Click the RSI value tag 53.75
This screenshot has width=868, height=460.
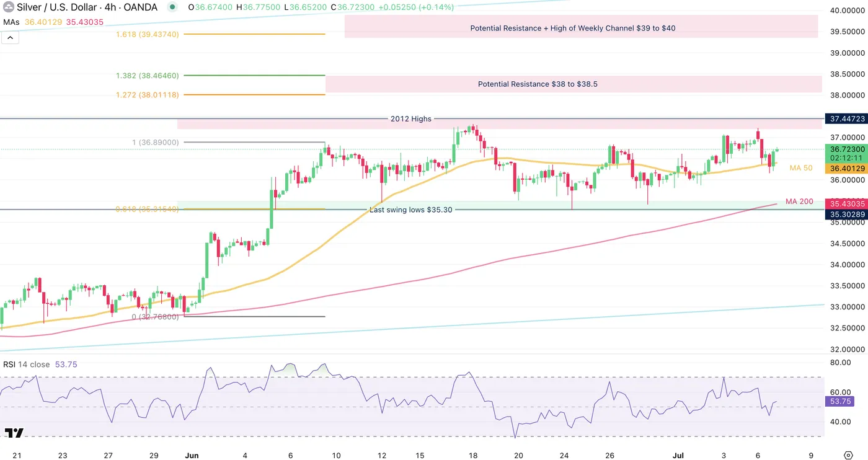tap(840, 401)
